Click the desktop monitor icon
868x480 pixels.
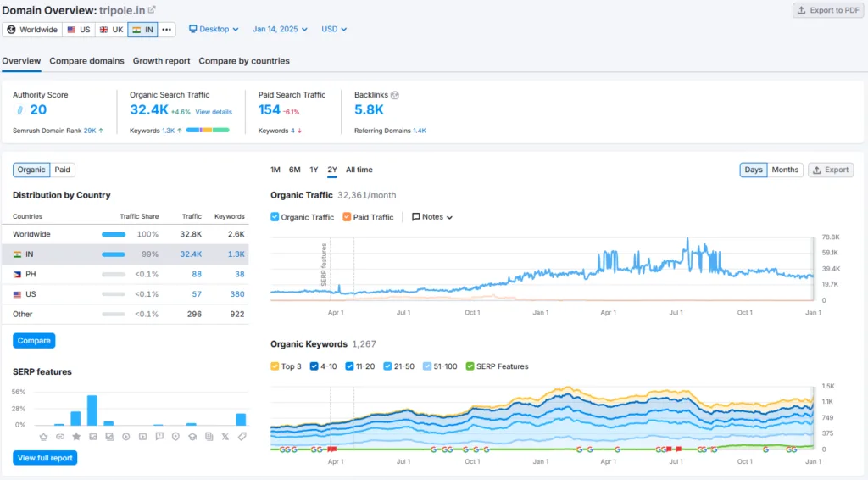point(192,29)
